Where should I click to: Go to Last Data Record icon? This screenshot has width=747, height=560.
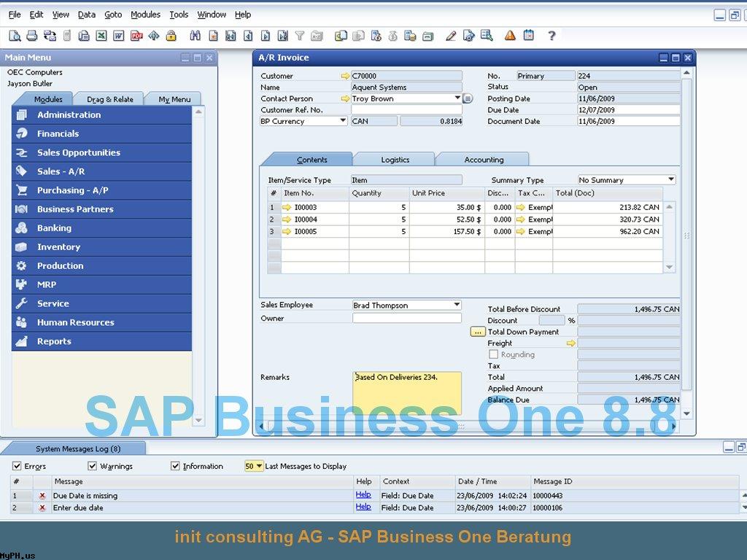(x=282, y=36)
